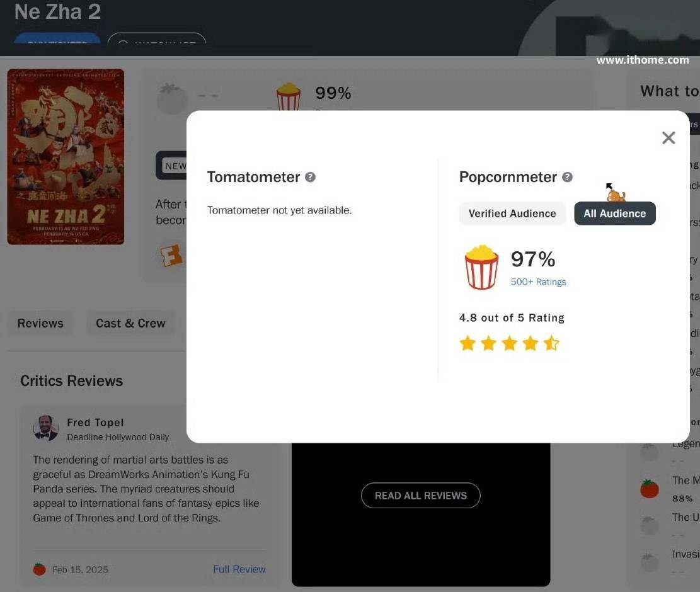Click the half-filled fifth rating star

(551, 343)
